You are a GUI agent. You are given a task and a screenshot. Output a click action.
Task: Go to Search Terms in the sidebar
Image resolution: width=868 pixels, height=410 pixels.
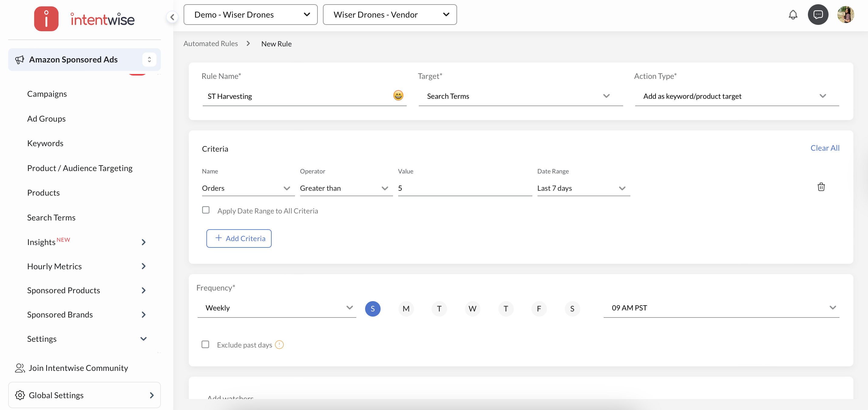click(x=51, y=218)
